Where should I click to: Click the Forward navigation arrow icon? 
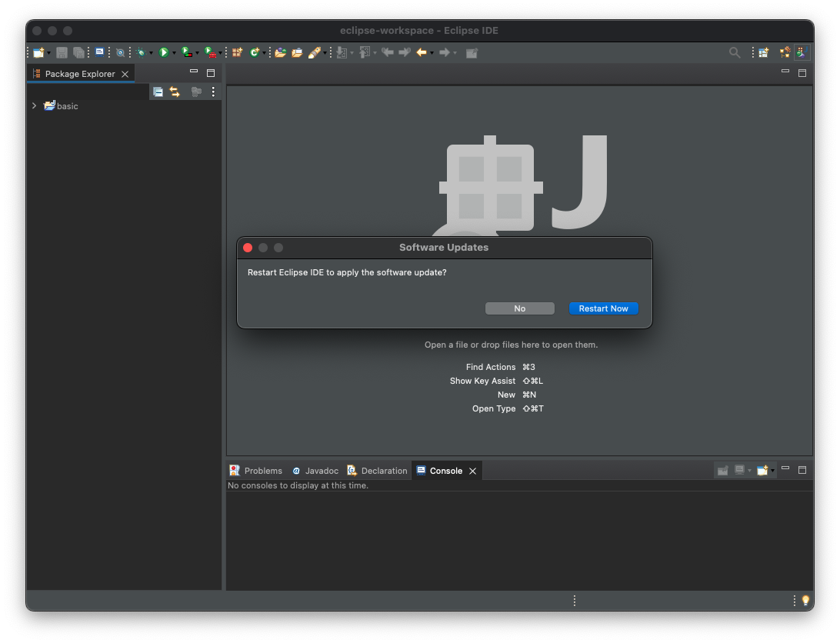coord(444,52)
